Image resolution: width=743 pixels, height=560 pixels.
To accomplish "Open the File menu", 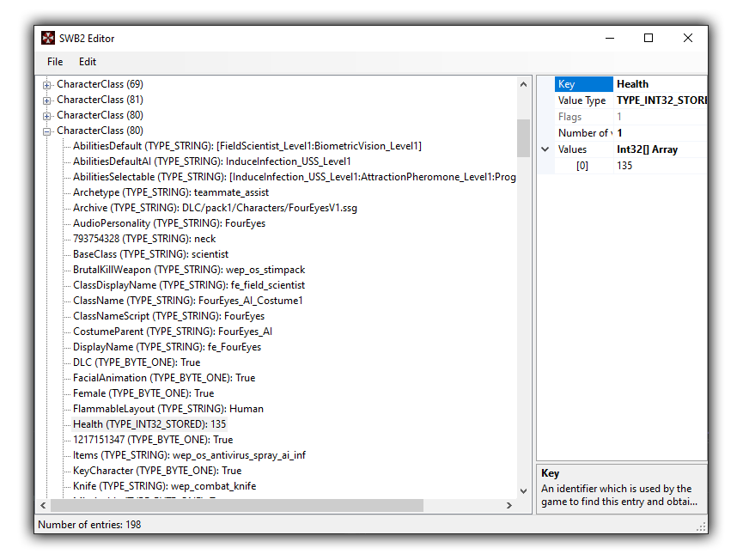I will [55, 62].
